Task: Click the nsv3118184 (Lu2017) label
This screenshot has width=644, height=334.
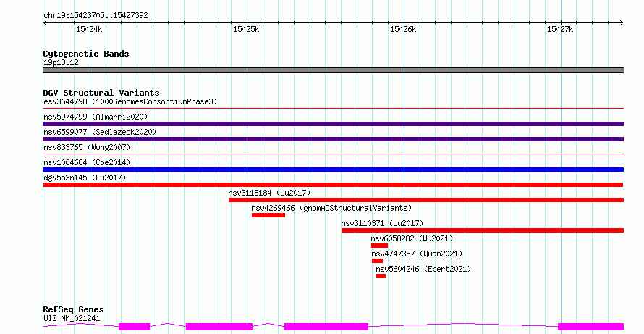Action: click(269, 193)
